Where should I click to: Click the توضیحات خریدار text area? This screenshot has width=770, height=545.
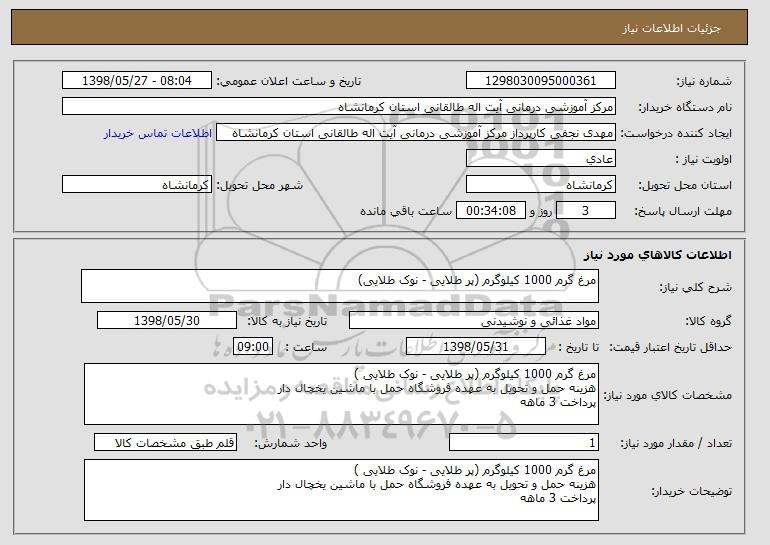[x=341, y=490]
